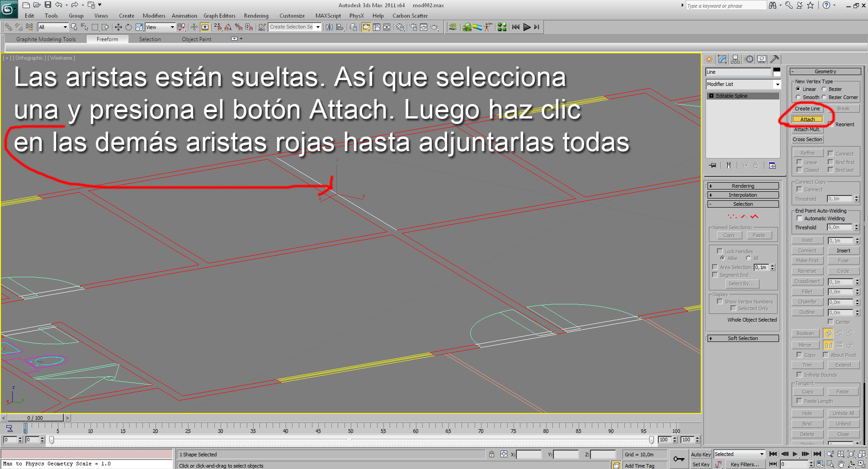The height and width of the screenshot is (469, 868).
Task: Enable the Reorient checkbox
Action: click(830, 124)
